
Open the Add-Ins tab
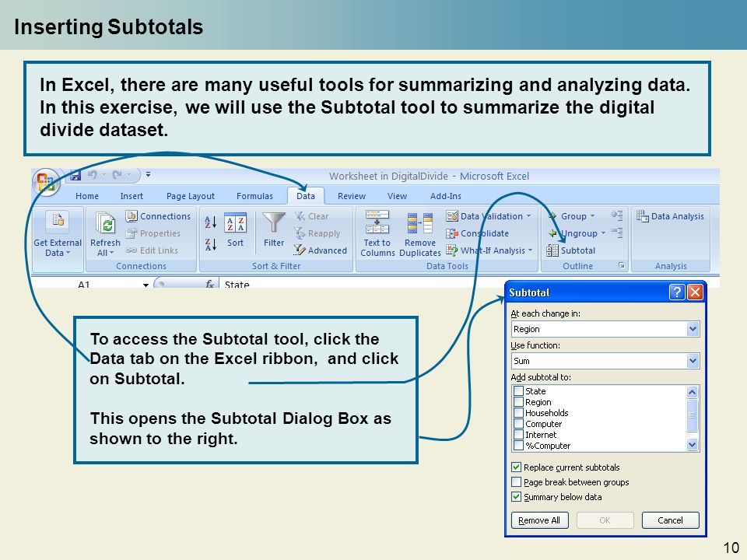445,196
